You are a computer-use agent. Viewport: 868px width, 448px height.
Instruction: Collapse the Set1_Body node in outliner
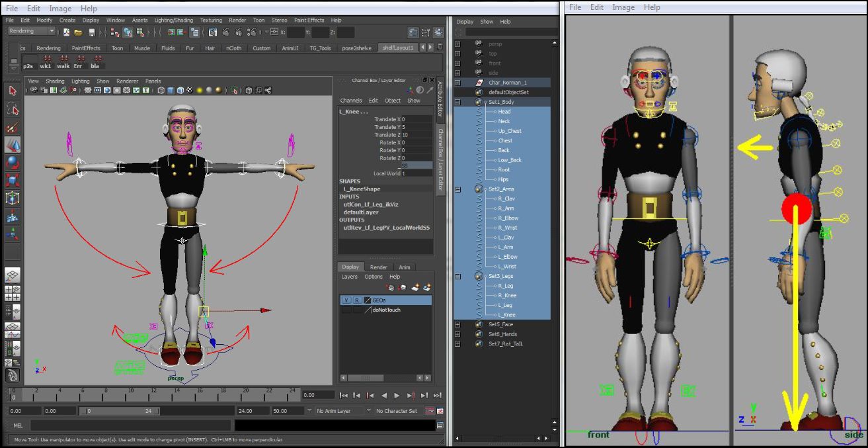click(457, 102)
